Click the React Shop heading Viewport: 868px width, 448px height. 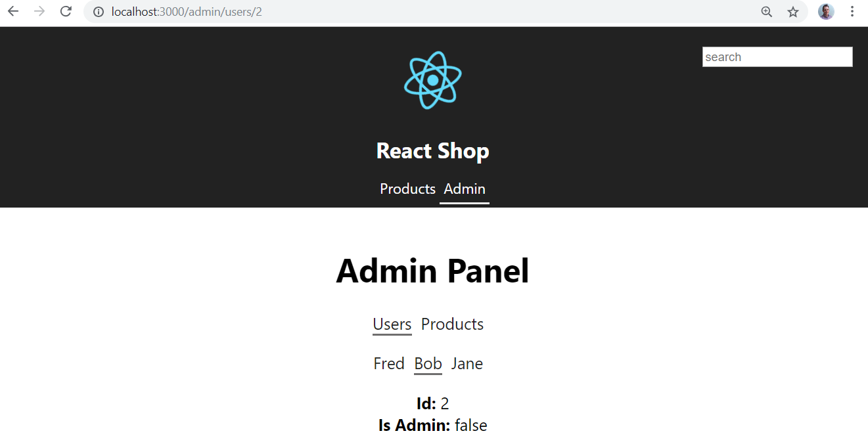pyautogui.click(x=432, y=150)
